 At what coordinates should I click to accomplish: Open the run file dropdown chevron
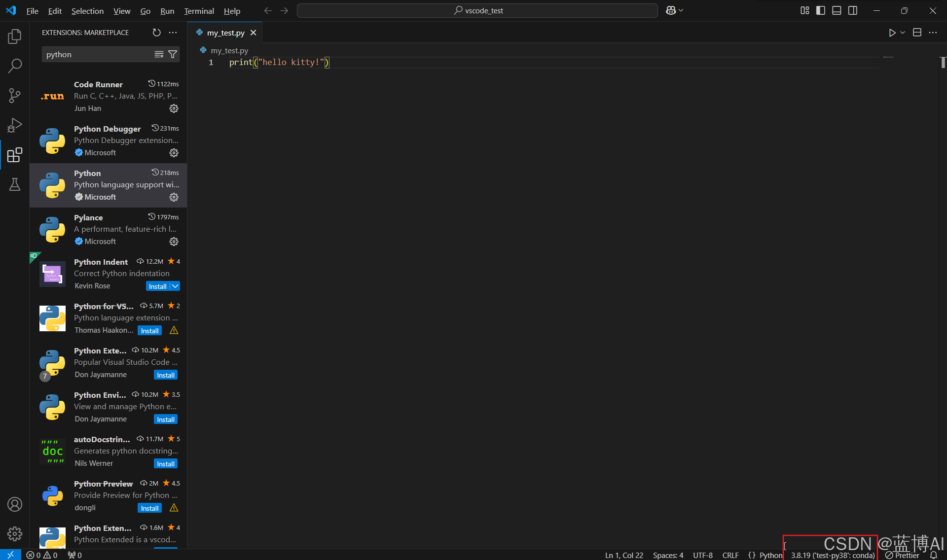(x=903, y=33)
